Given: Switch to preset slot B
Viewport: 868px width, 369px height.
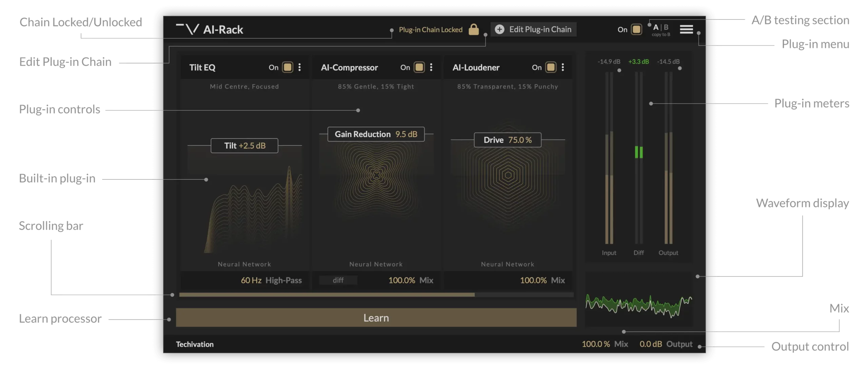Looking at the screenshot, I should pyautogui.click(x=666, y=27).
